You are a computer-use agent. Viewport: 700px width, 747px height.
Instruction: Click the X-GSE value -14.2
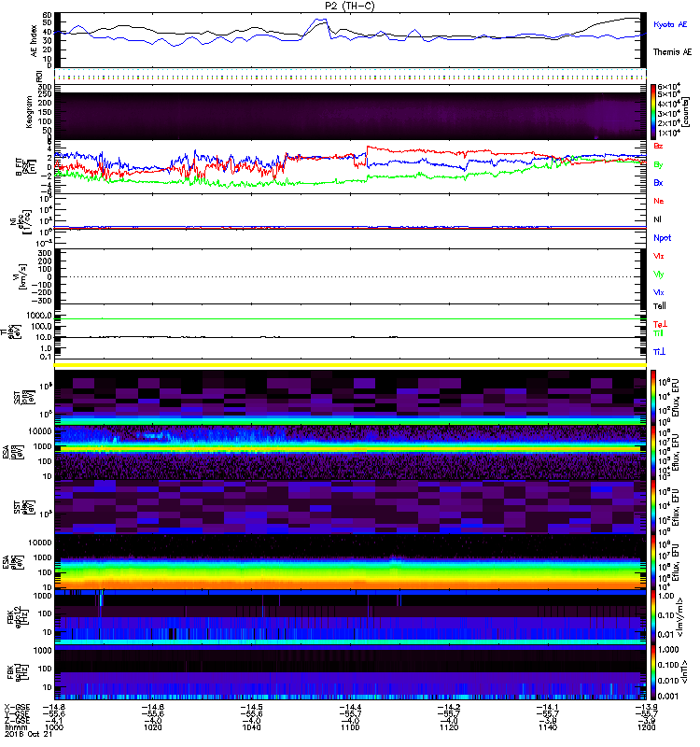[x=449, y=708]
